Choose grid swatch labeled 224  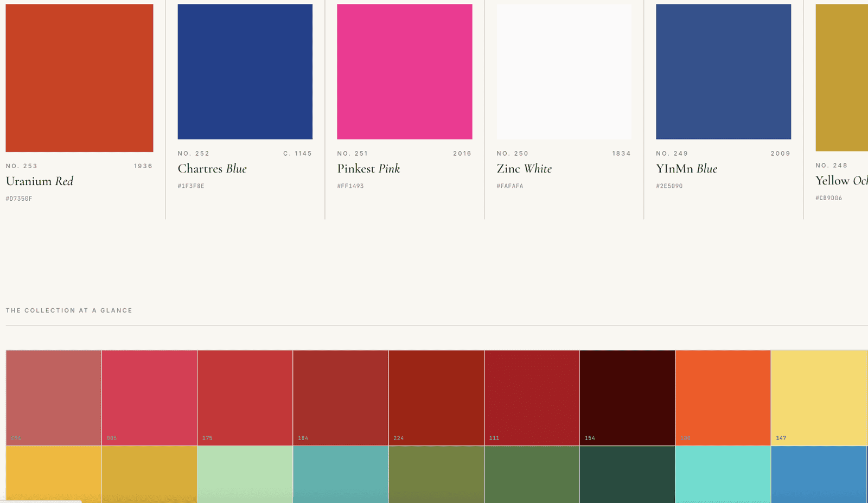[436, 398]
